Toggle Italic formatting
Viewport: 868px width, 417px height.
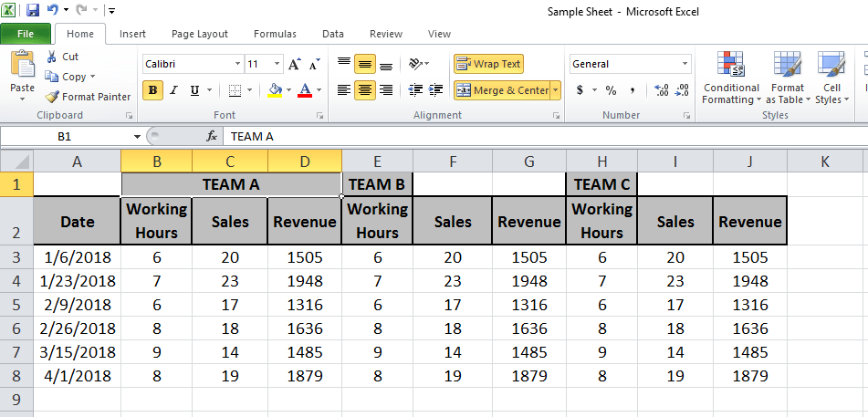pos(173,90)
